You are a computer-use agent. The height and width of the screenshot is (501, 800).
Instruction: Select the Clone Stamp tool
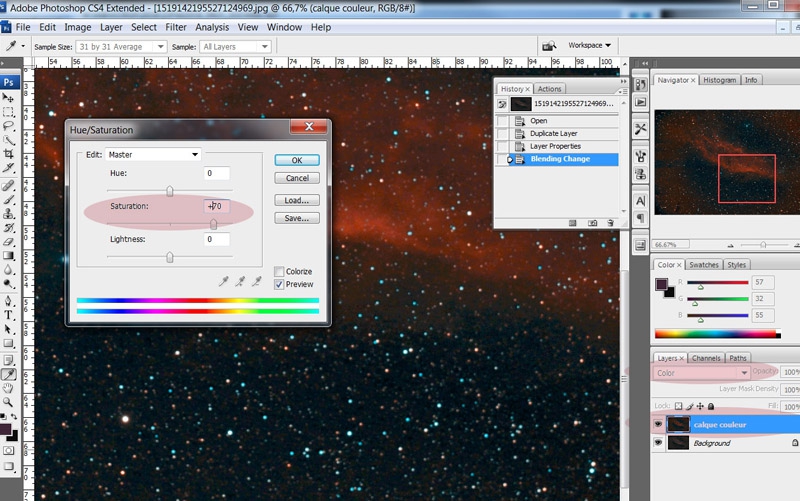(x=8, y=214)
